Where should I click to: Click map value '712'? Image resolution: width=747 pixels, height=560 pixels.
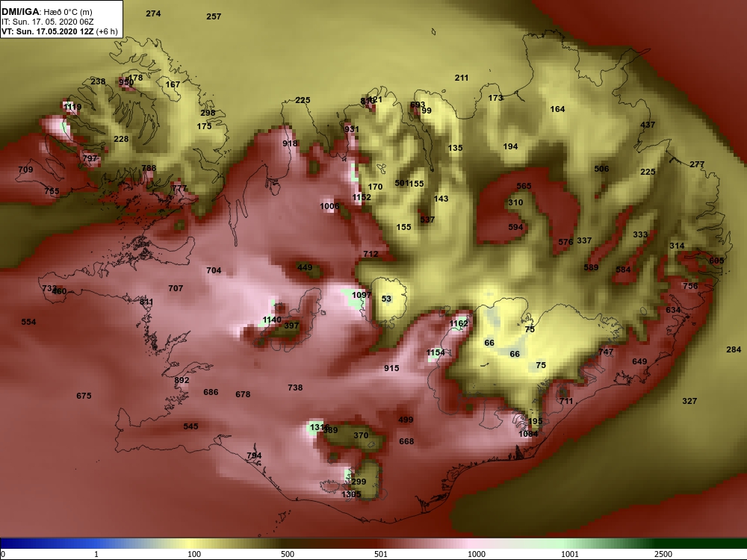(371, 255)
